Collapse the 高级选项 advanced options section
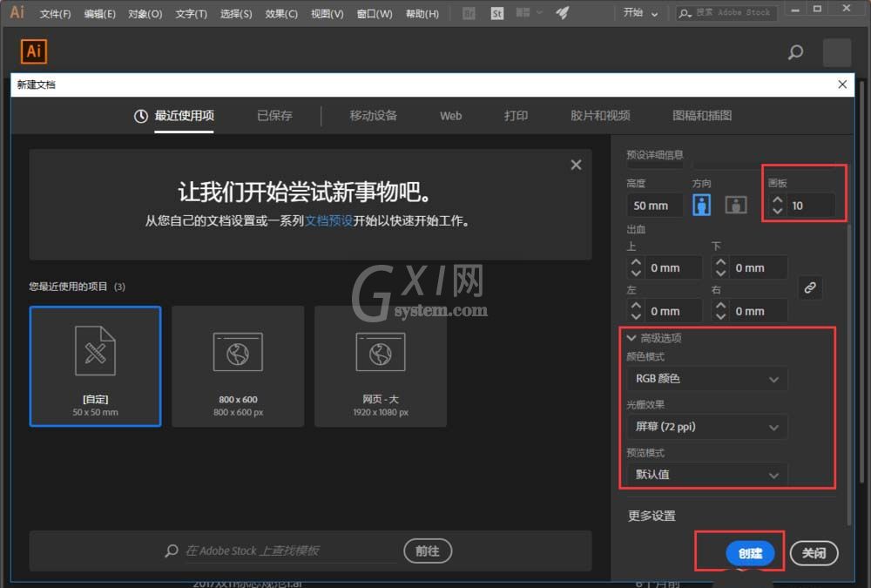The width and height of the screenshot is (871, 588). [631, 338]
